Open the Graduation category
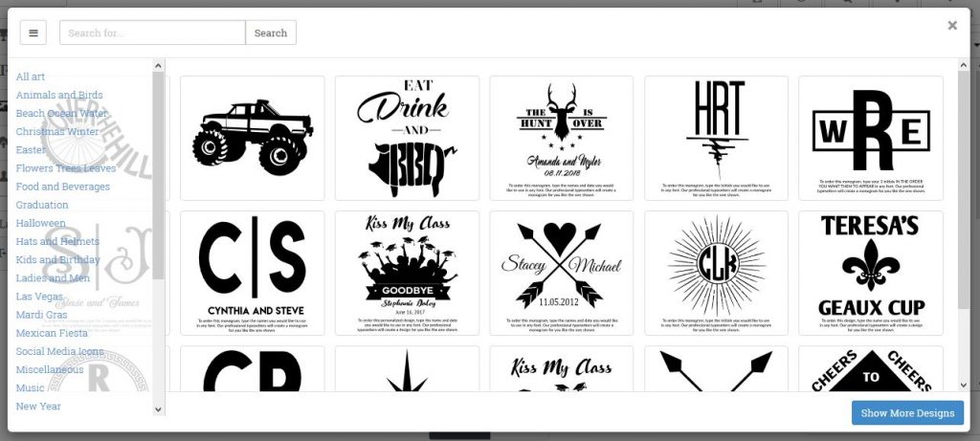 [42, 205]
